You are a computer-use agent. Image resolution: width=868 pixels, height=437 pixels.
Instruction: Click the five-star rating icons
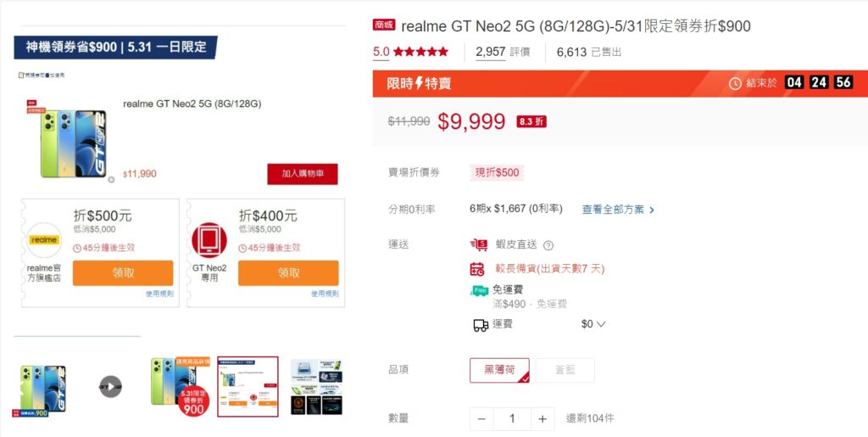[x=420, y=52]
